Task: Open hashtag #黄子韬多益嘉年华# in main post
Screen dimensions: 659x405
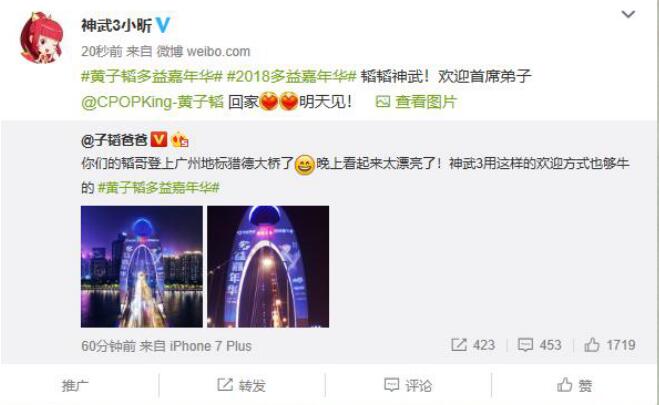Action: coord(151,76)
